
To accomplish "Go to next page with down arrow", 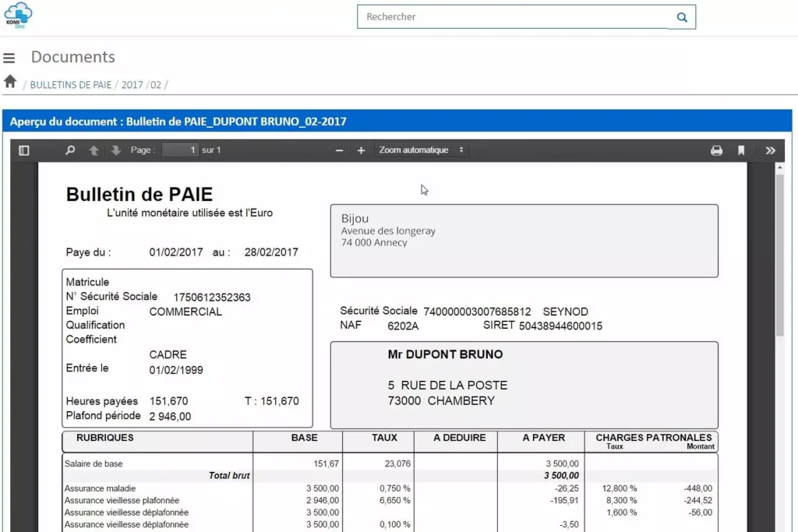I will coord(116,150).
